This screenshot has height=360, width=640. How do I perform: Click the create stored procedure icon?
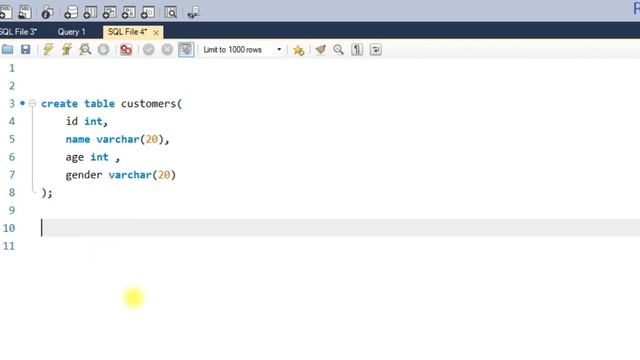click(x=128, y=12)
